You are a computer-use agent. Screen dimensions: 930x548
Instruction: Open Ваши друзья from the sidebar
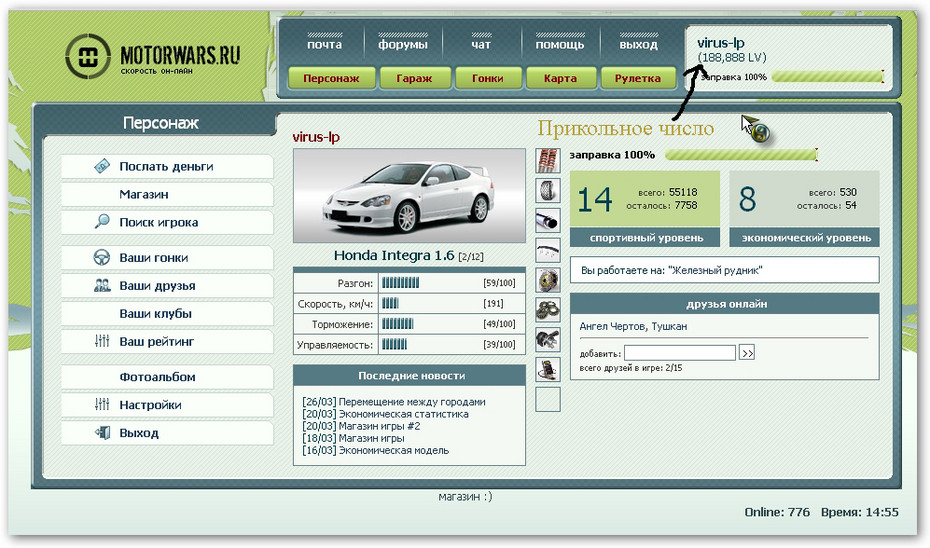click(x=157, y=286)
